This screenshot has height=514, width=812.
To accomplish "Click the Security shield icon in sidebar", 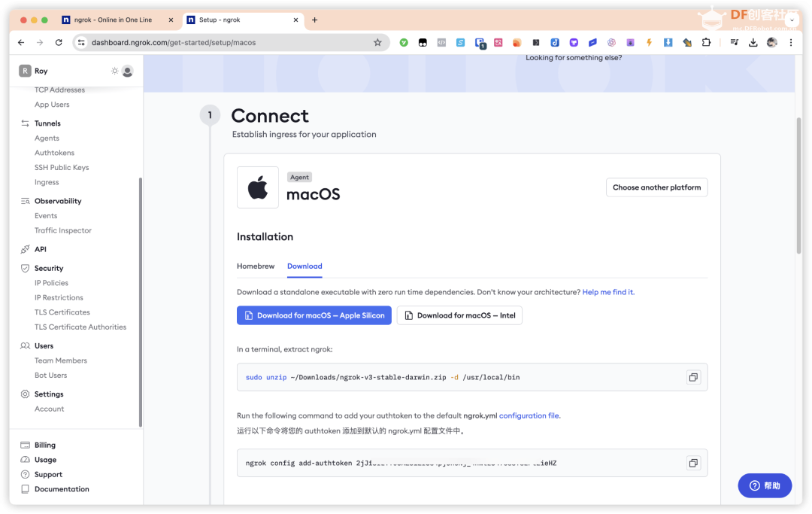I will (25, 268).
